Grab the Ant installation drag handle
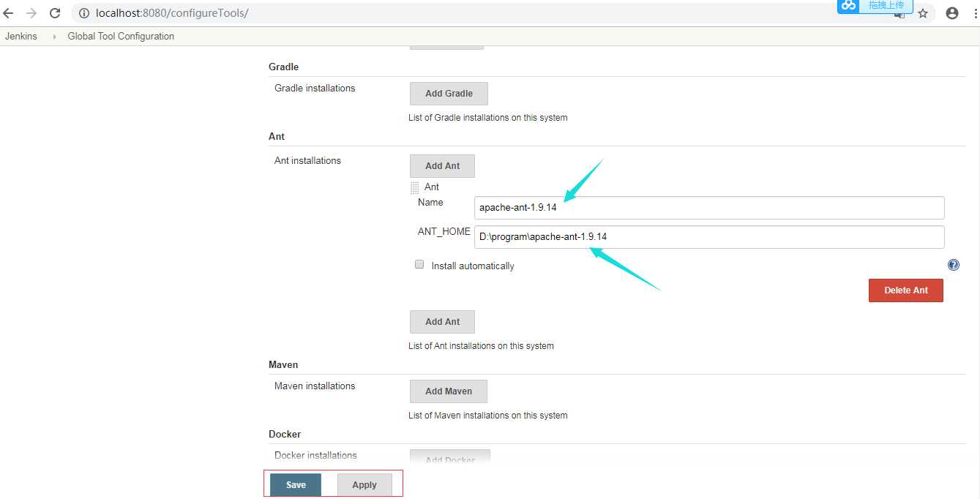This screenshot has height=499, width=980. point(415,187)
